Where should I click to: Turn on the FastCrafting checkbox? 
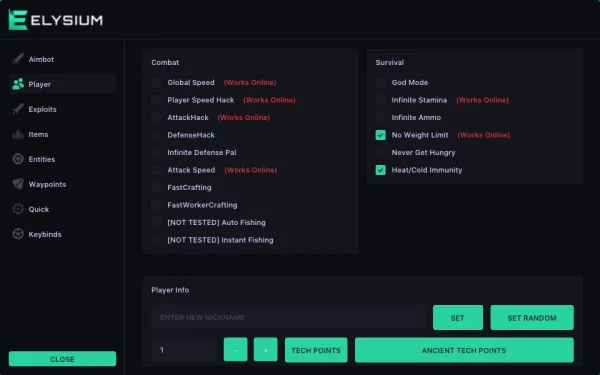coord(156,188)
